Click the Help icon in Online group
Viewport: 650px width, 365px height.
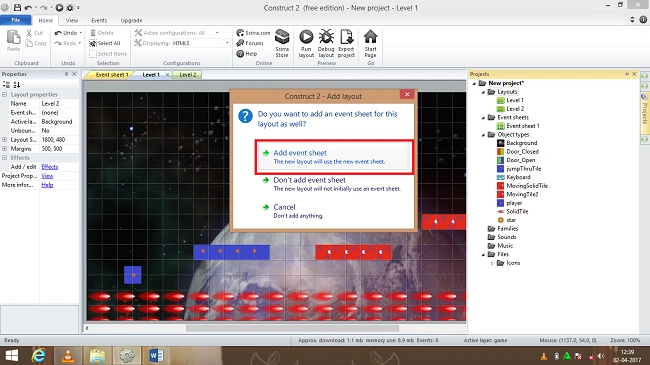[240, 54]
